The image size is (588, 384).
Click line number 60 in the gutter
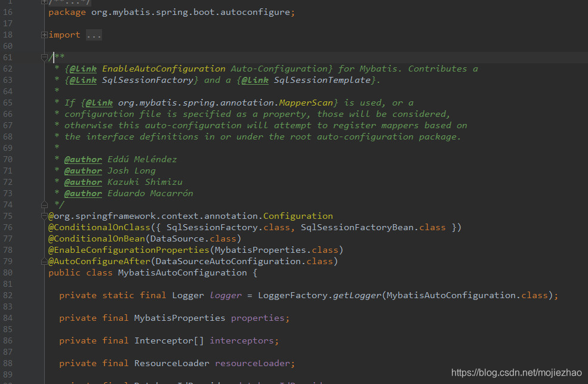[8, 46]
